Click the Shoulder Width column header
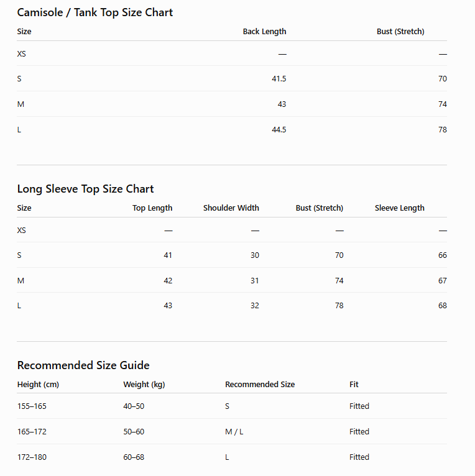 point(231,208)
